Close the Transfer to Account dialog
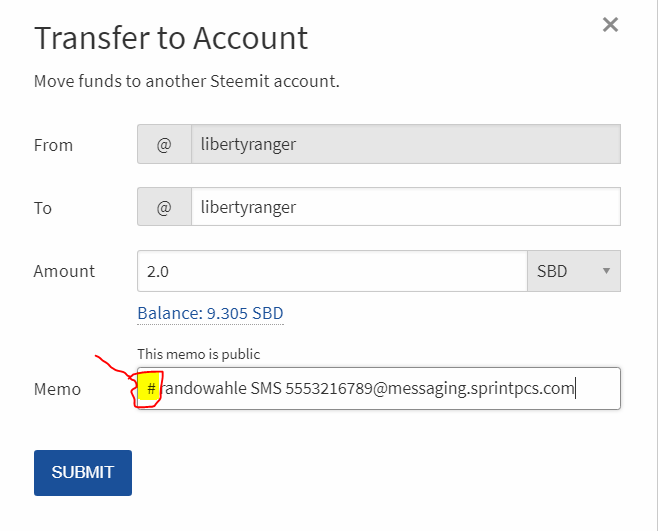 [610, 25]
